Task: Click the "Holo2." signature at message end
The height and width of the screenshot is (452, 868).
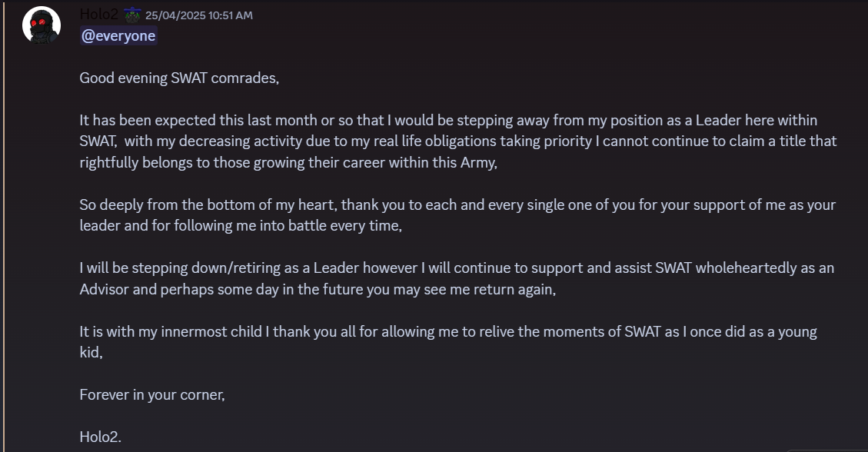Action: click(101, 437)
